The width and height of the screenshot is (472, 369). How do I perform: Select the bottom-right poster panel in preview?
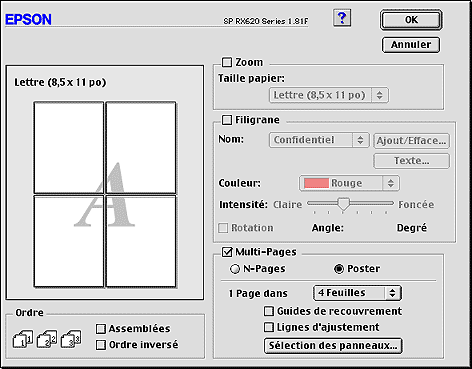coord(141,241)
